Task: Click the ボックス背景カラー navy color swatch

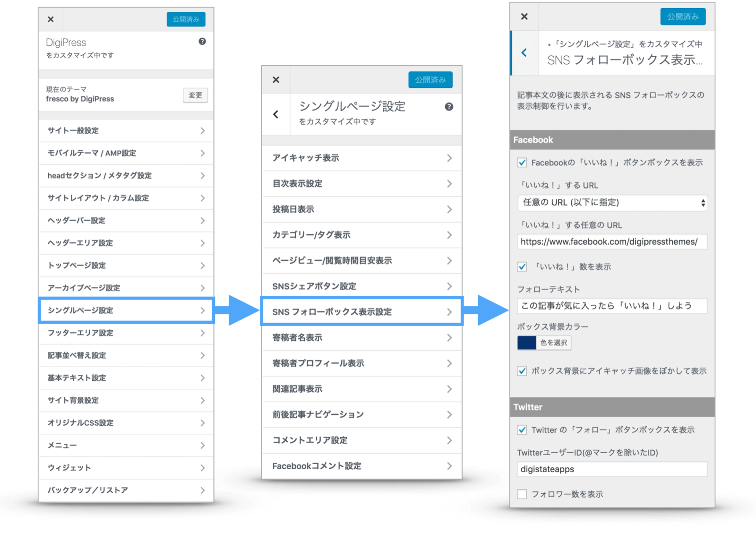Action: 526,343
